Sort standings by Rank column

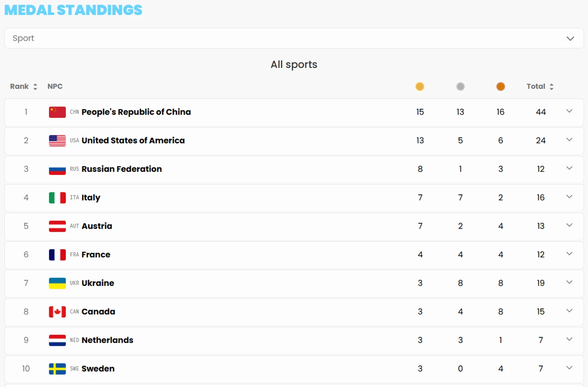(24, 86)
